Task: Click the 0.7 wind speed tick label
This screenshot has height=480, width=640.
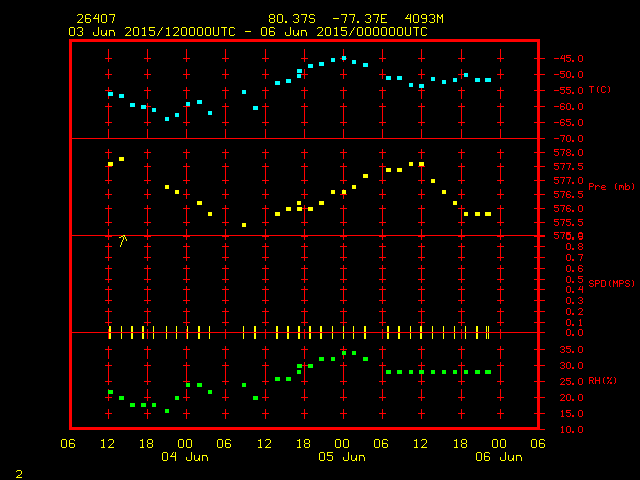Action: tap(575, 258)
